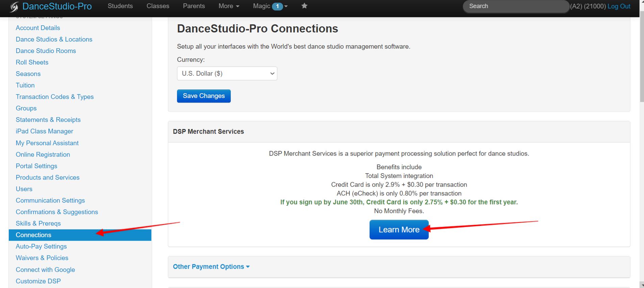The width and height of the screenshot is (644, 288).
Task: Open Portal Settings in sidebar
Action: click(x=36, y=166)
